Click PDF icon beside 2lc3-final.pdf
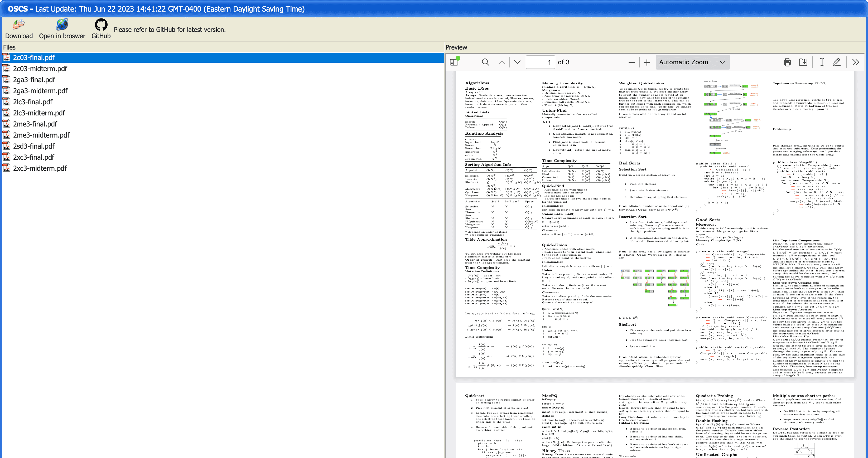868x458 pixels. click(6, 101)
